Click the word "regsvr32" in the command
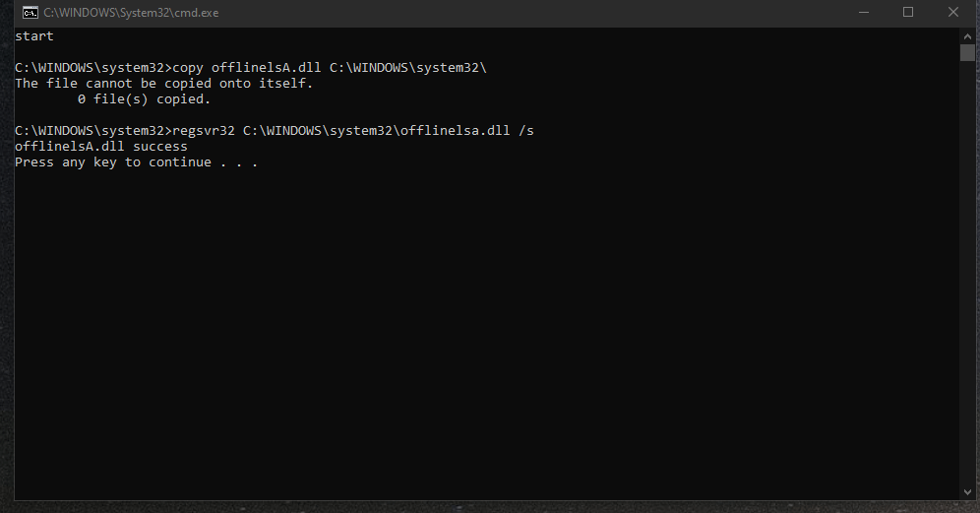This screenshot has width=980, height=513. (203, 131)
